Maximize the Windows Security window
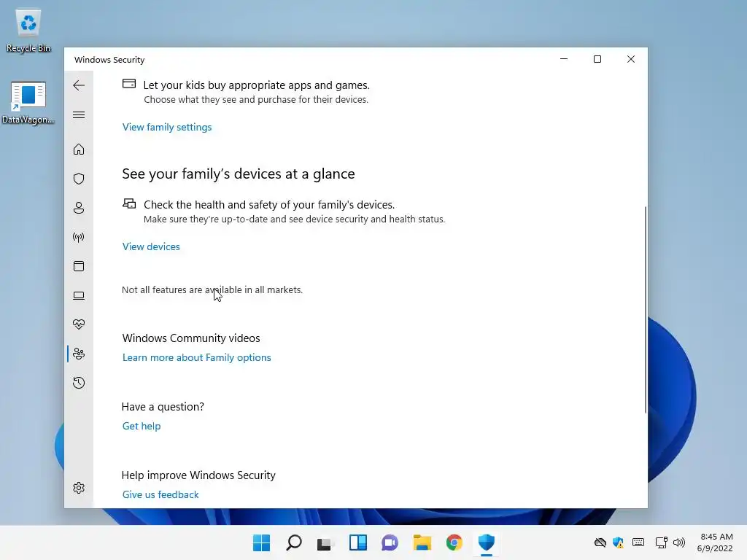This screenshot has height=560, width=747. tap(597, 59)
